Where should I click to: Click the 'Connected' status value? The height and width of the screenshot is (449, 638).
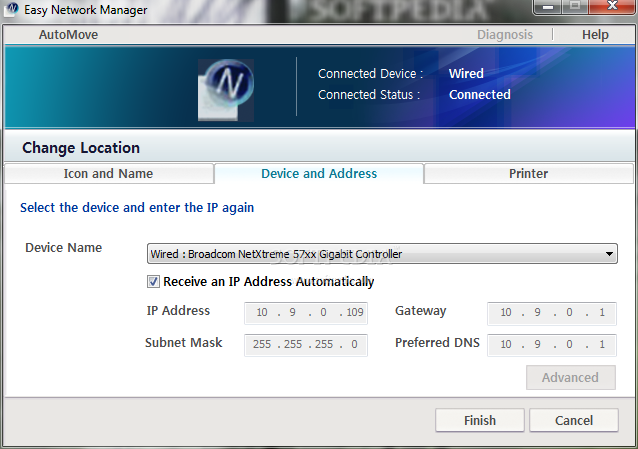click(480, 94)
